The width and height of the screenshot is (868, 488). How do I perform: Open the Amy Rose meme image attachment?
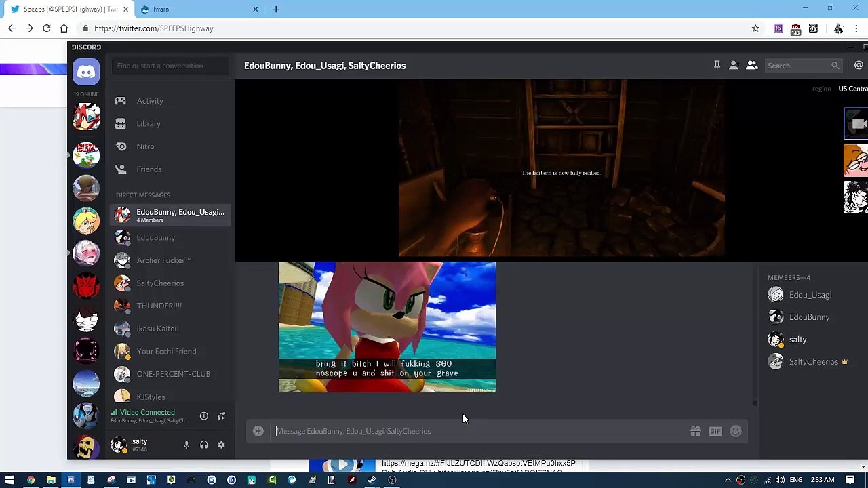(387, 327)
